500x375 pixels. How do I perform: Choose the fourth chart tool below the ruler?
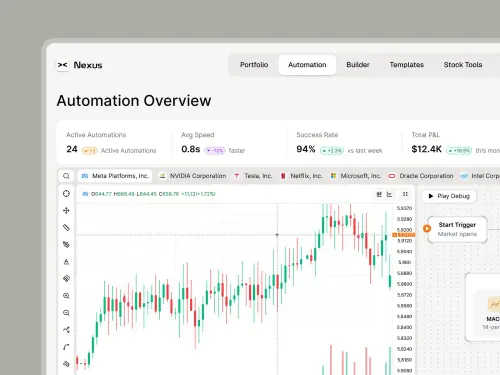click(66, 245)
